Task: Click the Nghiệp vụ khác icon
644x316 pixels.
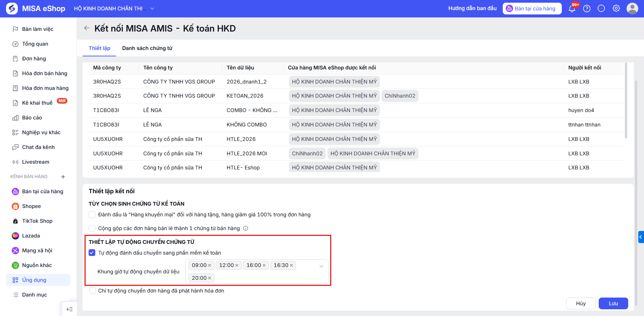Action: pyautogui.click(x=15, y=133)
